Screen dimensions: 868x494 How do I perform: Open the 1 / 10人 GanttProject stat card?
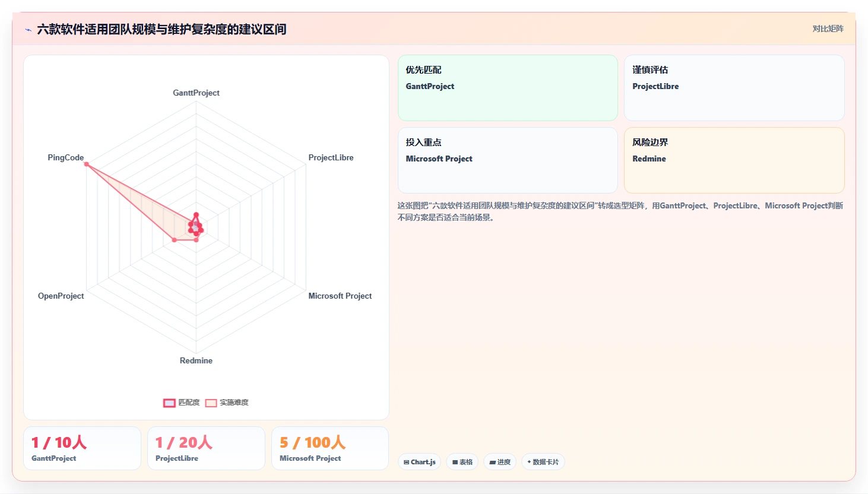pyautogui.click(x=82, y=448)
